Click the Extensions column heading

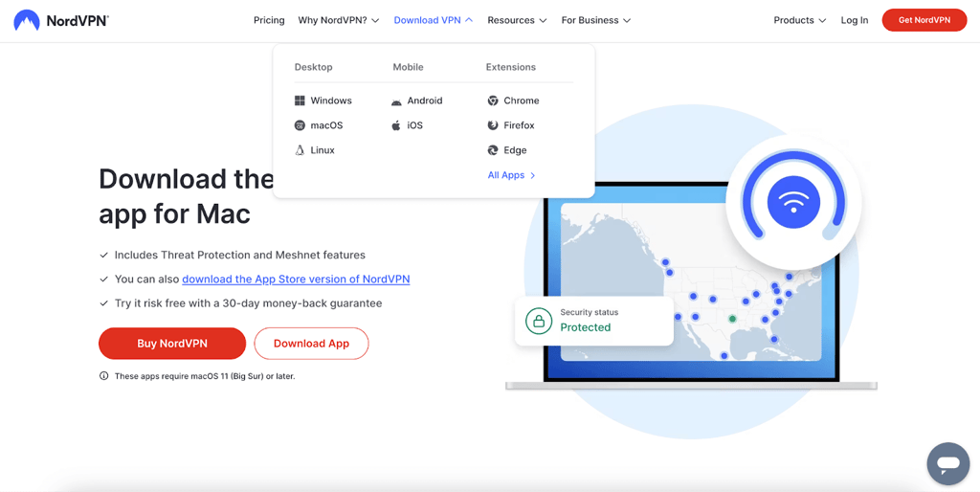[x=511, y=67]
